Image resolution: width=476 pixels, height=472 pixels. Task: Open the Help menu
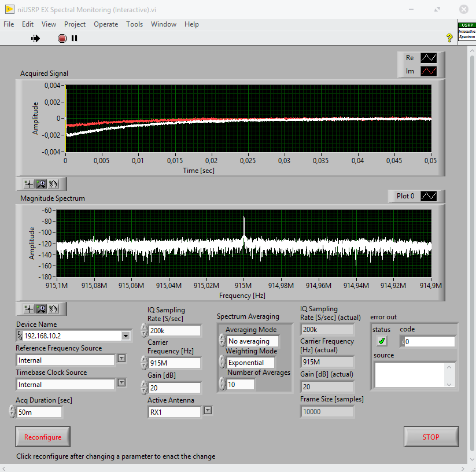pos(191,24)
